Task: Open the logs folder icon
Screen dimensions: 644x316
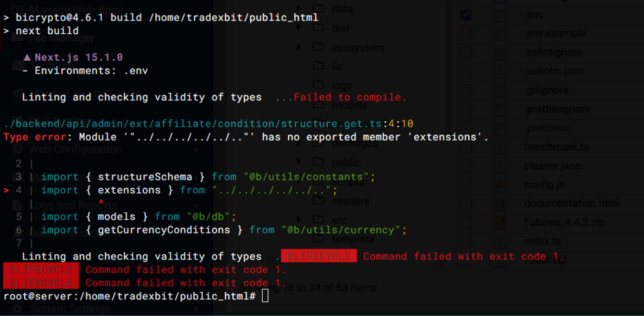Action: pos(318,84)
